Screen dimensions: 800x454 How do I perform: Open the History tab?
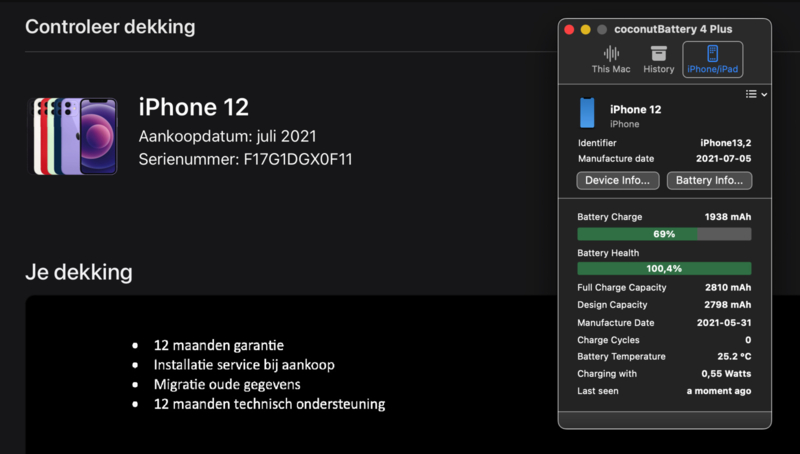pyautogui.click(x=658, y=60)
